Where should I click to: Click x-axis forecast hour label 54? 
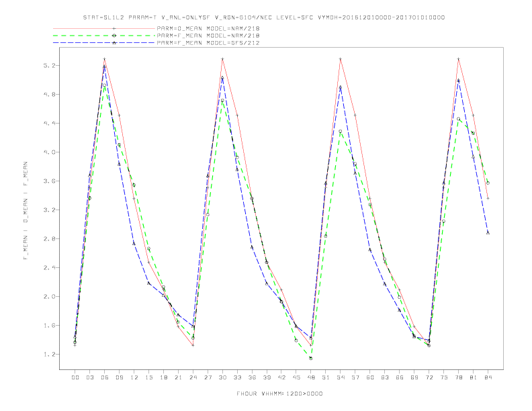pyautogui.click(x=341, y=377)
